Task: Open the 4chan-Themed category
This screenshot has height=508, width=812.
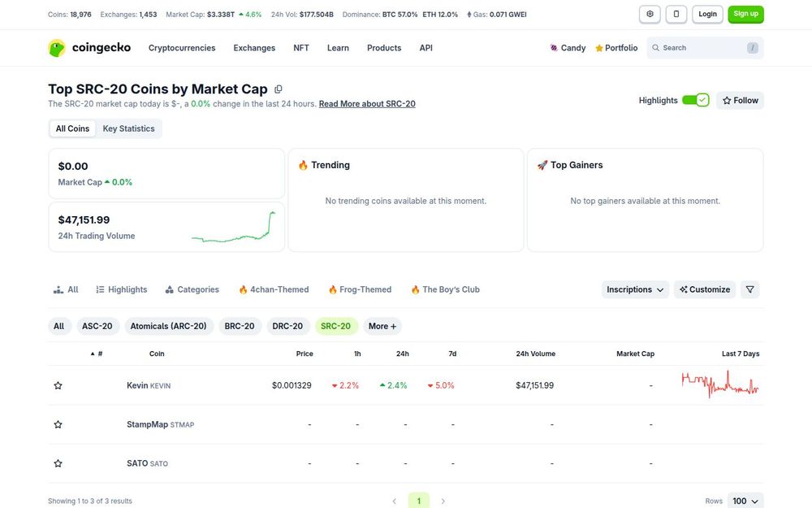Action: (274, 289)
